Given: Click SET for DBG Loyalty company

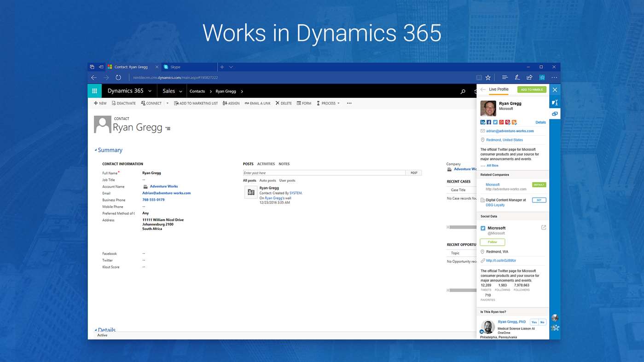Looking at the screenshot, I should click(x=539, y=200).
